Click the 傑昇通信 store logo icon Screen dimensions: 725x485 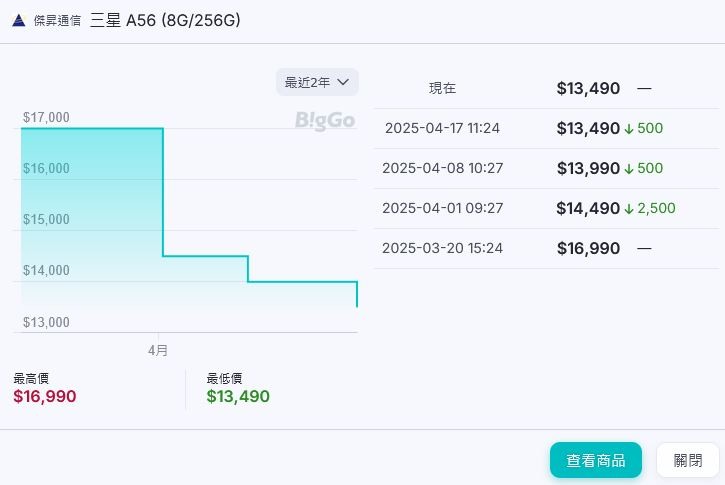pyautogui.click(x=18, y=20)
